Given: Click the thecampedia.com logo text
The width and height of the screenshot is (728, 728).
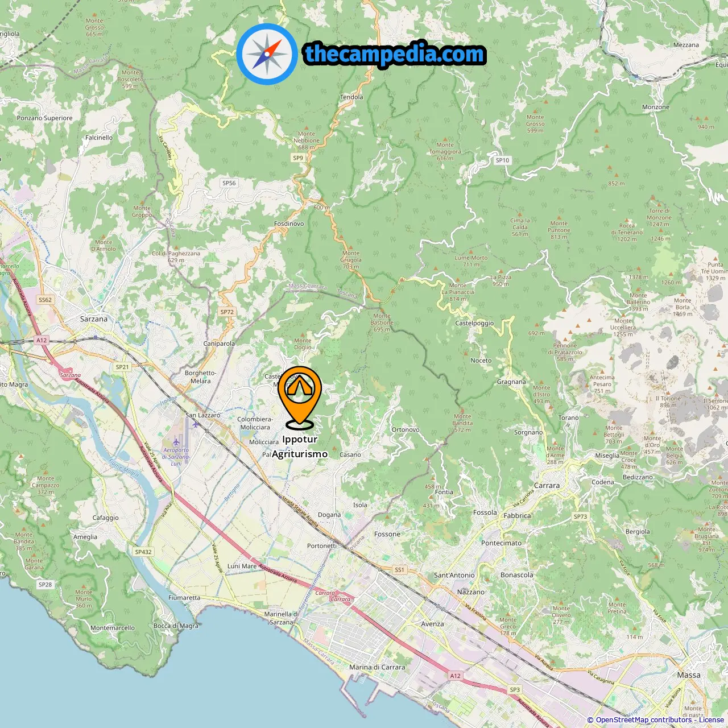Looking at the screenshot, I should (x=394, y=54).
